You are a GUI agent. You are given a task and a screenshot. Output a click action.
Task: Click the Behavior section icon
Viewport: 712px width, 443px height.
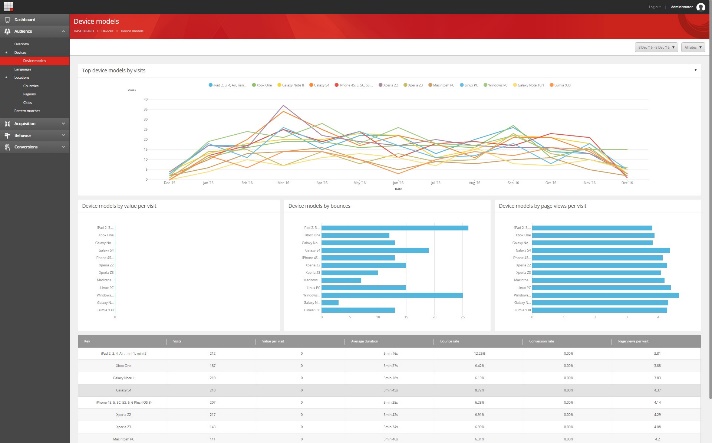tap(7, 135)
